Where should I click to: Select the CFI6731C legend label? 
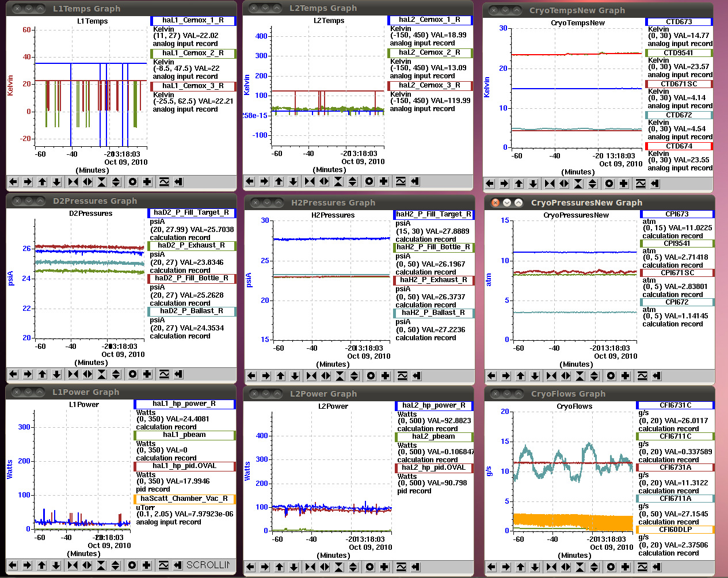click(x=676, y=405)
